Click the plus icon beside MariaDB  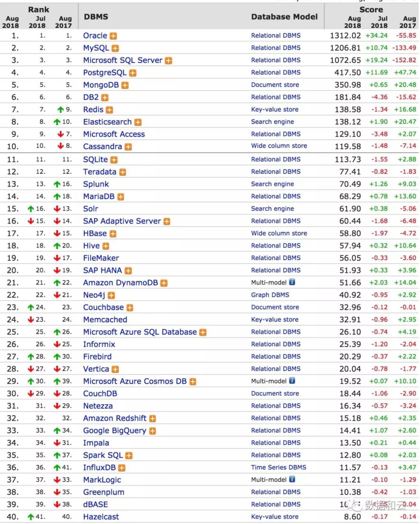(121, 197)
